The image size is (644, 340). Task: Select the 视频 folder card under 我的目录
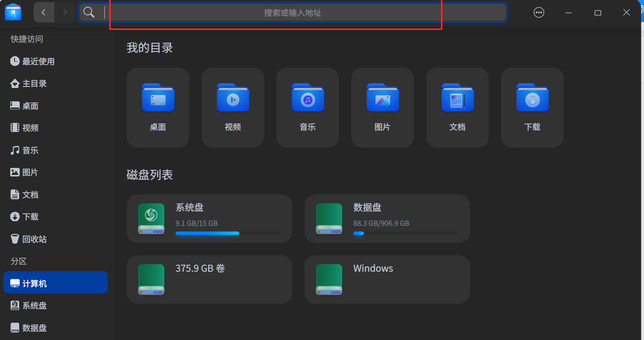point(233,108)
